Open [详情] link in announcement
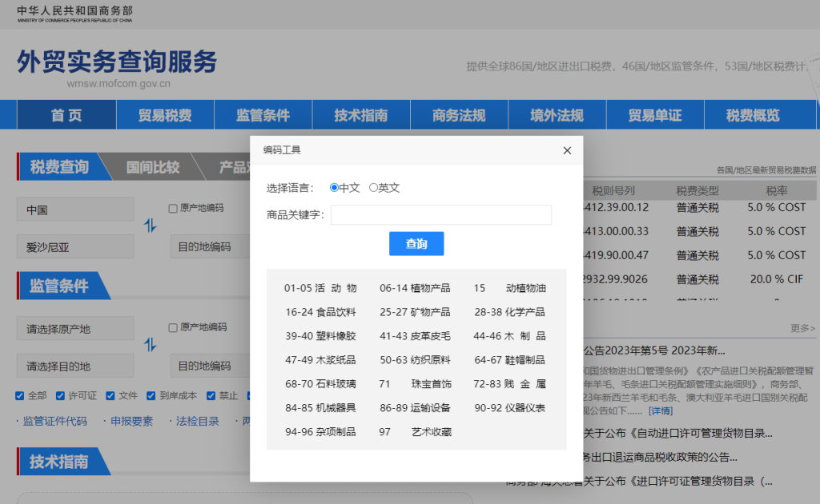820x504 pixels. coord(661,411)
